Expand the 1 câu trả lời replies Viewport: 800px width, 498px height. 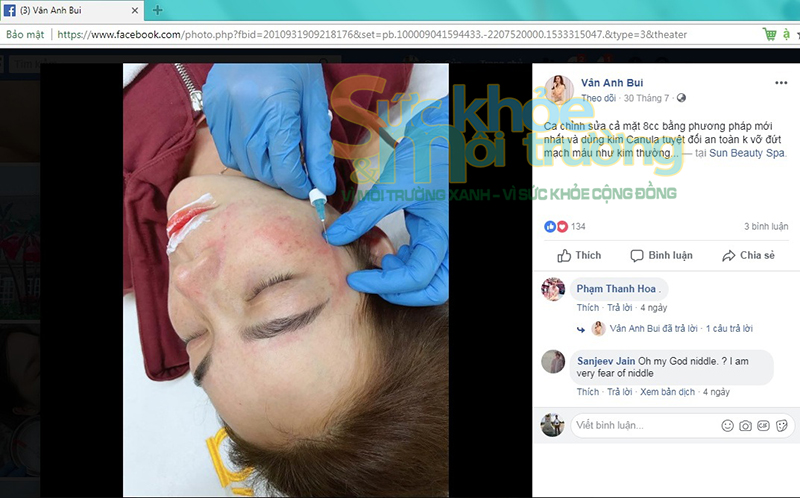tap(729, 329)
